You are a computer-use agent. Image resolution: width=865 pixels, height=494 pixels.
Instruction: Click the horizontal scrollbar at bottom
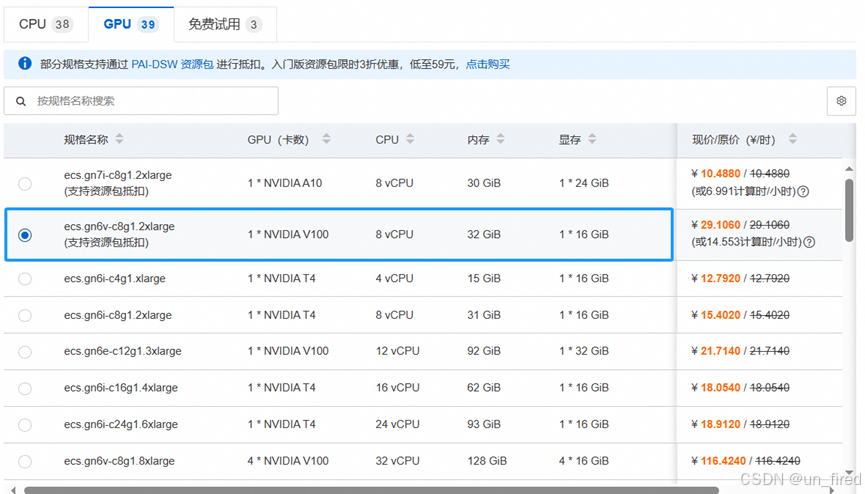coord(372,490)
